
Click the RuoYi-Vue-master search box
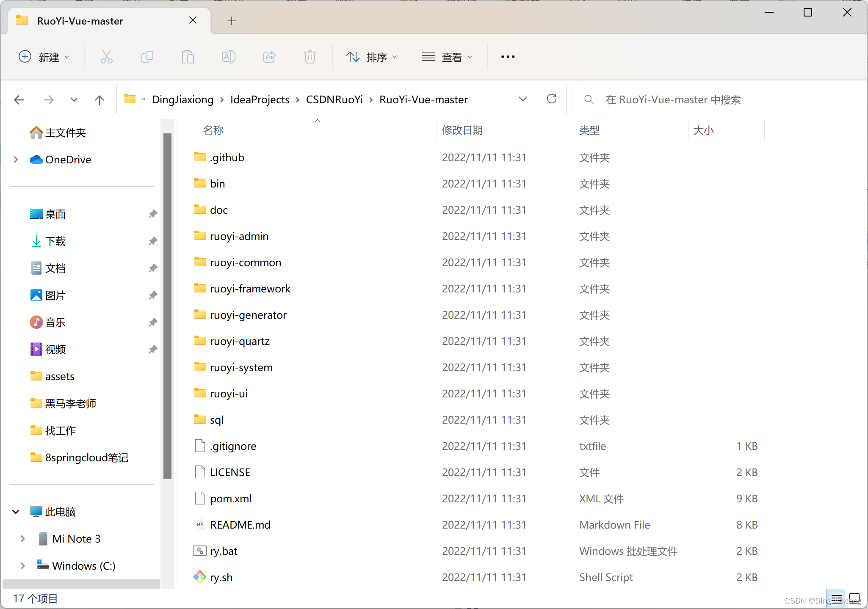coord(716,99)
